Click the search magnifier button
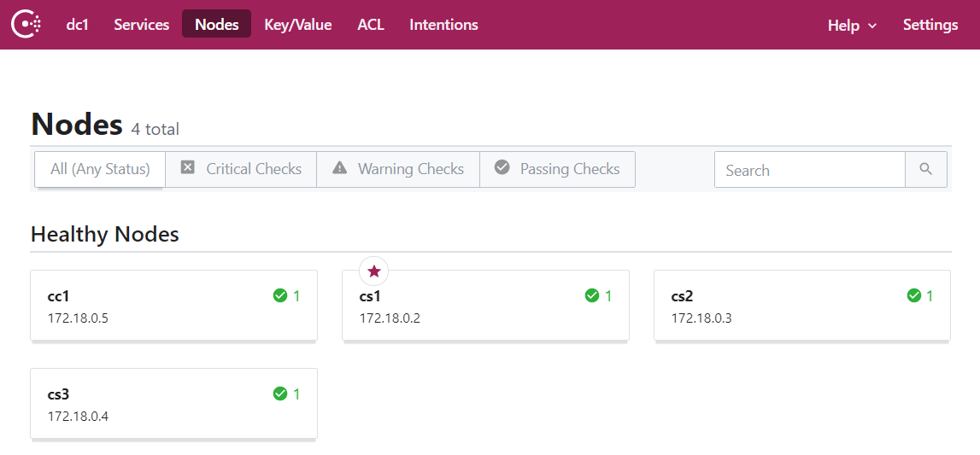 click(x=925, y=169)
